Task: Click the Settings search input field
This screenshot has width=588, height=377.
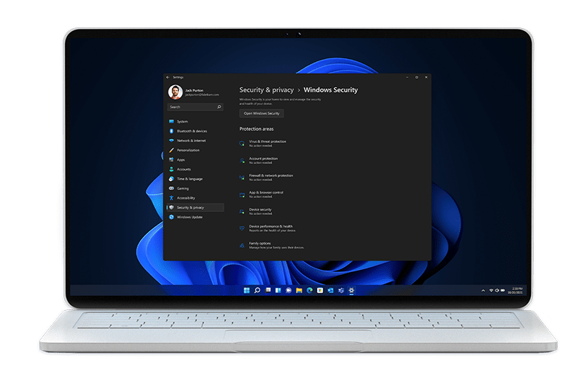Action: 191,107
